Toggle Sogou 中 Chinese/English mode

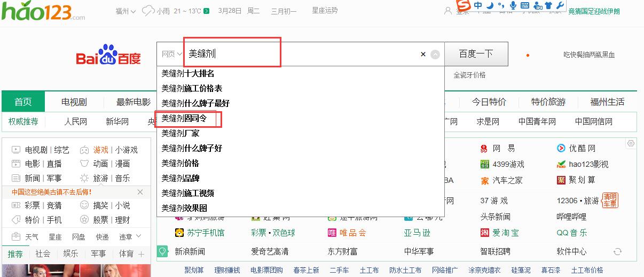tap(478, 5)
